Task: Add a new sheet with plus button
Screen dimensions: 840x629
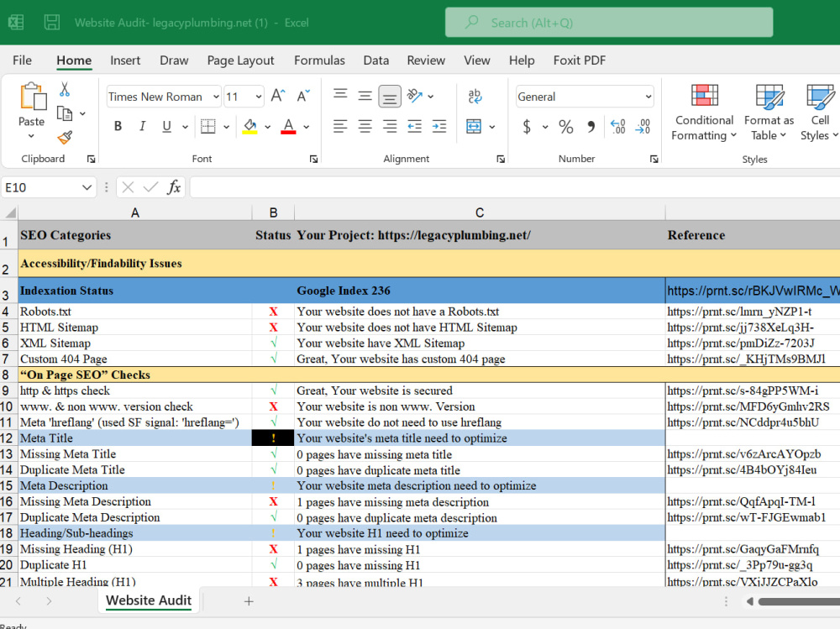Action: pyautogui.click(x=249, y=601)
